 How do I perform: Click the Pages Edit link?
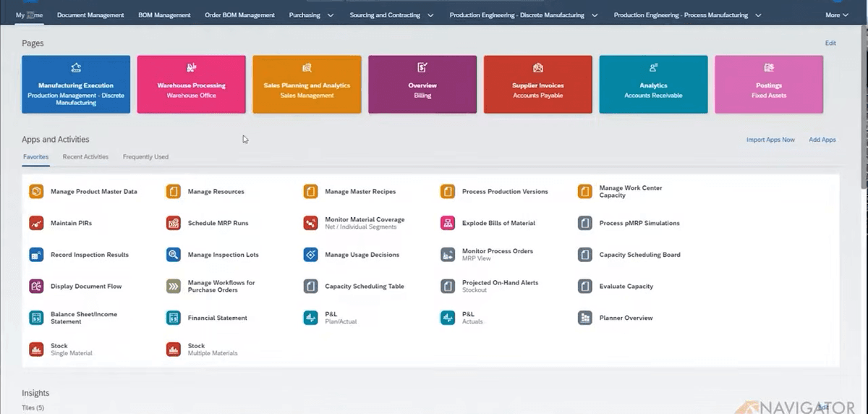click(x=830, y=43)
